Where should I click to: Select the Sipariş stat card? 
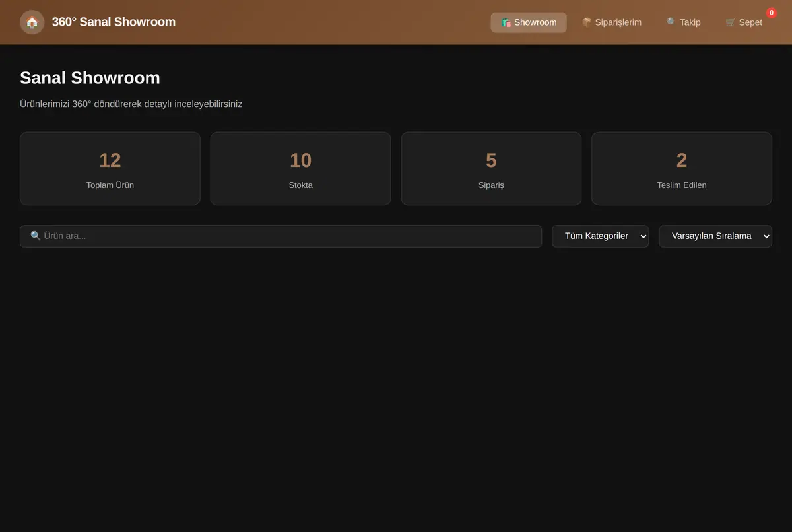pyautogui.click(x=491, y=168)
